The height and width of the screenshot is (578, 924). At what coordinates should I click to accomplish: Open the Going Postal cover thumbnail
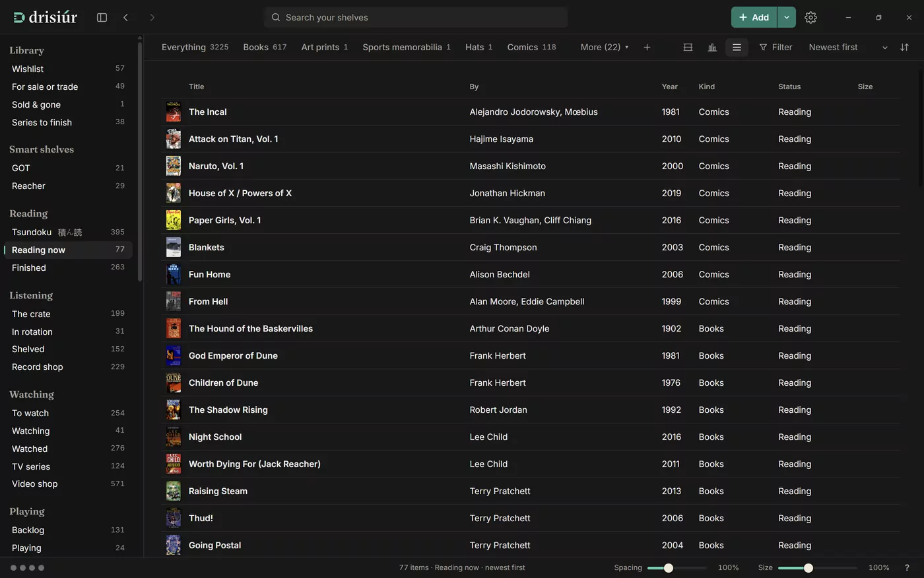(174, 545)
